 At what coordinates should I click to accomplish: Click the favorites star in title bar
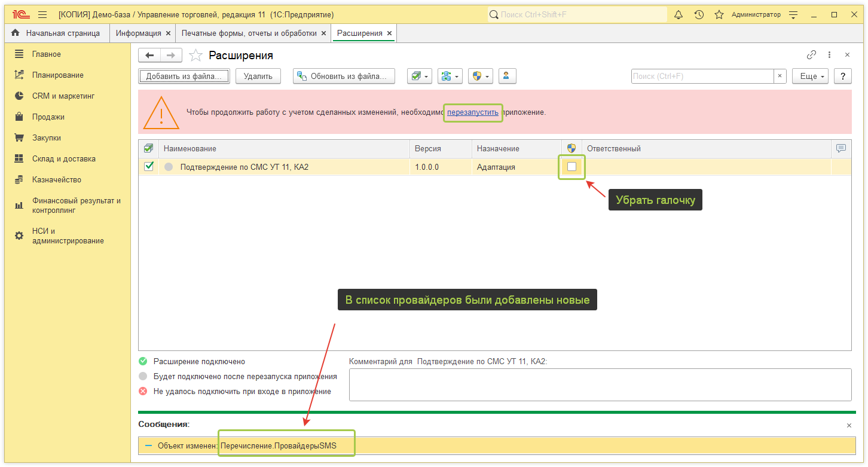click(719, 15)
